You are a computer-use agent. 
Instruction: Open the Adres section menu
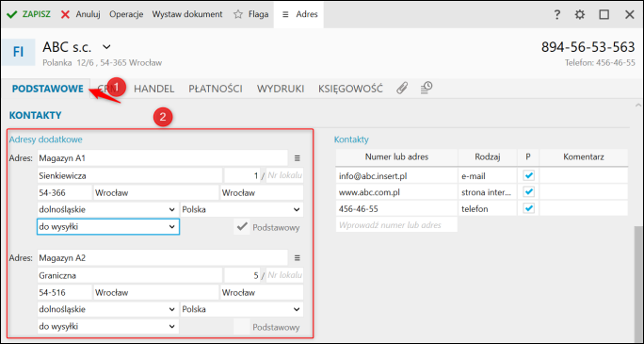(299, 14)
